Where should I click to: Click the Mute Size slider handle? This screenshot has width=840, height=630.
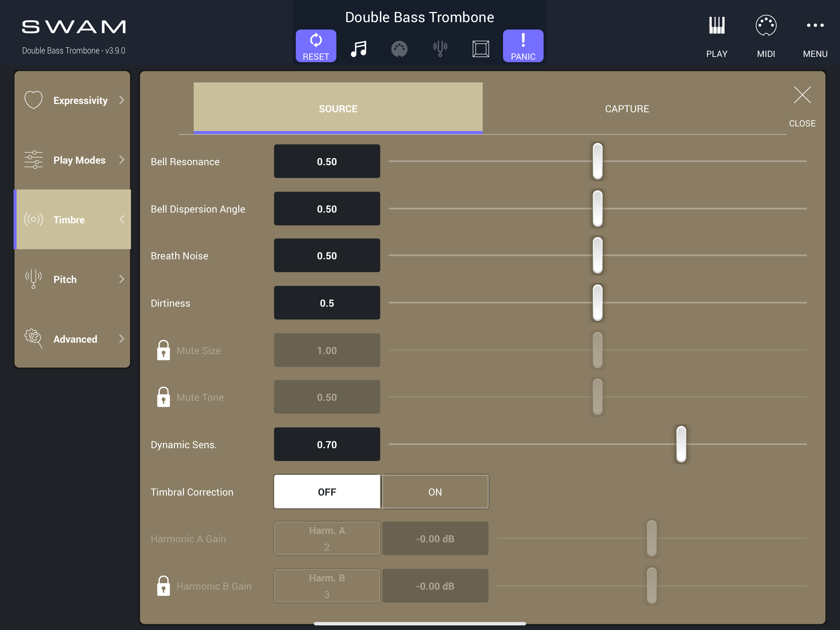tap(597, 350)
